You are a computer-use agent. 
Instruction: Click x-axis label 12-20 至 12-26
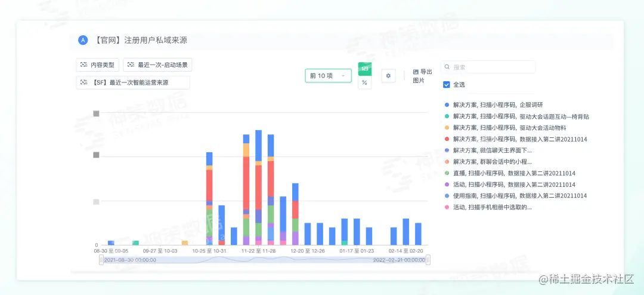click(x=308, y=250)
